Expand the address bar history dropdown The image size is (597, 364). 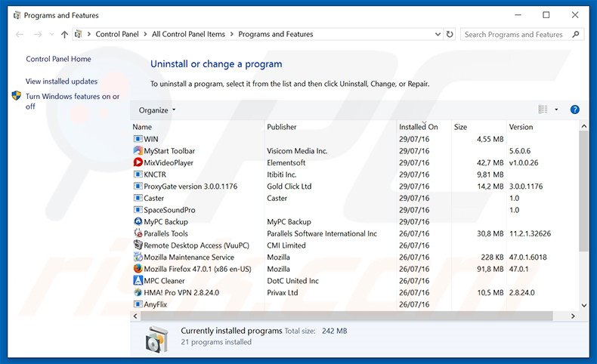pos(436,34)
